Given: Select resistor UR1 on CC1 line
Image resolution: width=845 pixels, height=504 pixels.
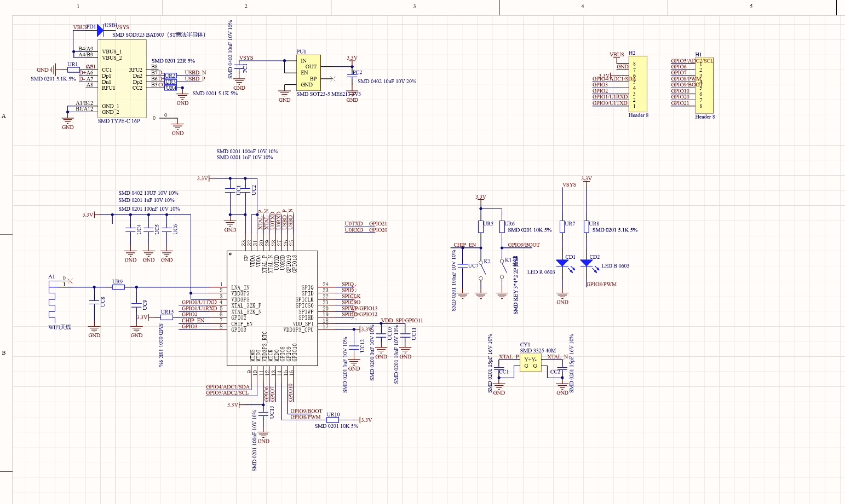Looking at the screenshot, I should click(x=73, y=69).
